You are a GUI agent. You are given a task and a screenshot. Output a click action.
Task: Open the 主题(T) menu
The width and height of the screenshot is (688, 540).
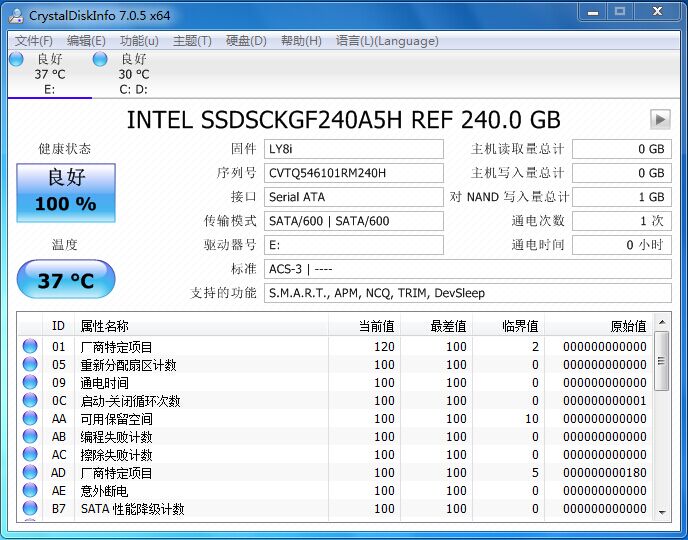coord(192,41)
